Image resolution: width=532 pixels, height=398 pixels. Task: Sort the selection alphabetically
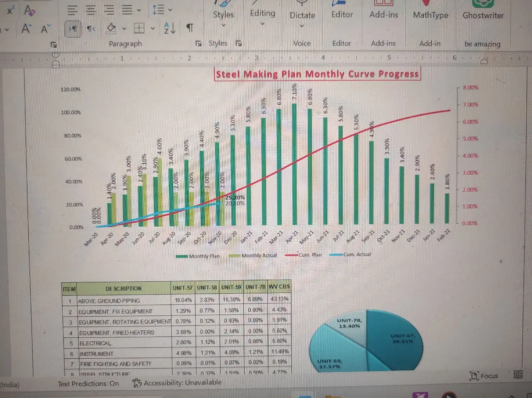pos(170,28)
